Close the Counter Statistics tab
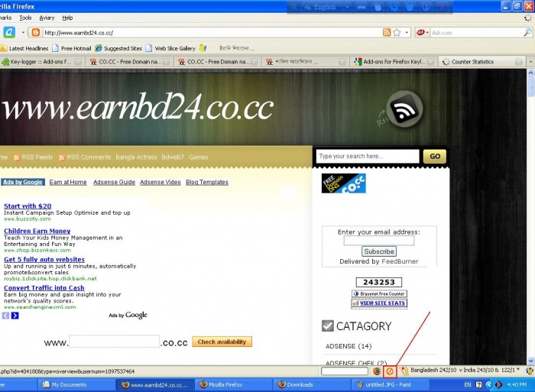Viewport: 535px width, 392px height. click(x=519, y=62)
